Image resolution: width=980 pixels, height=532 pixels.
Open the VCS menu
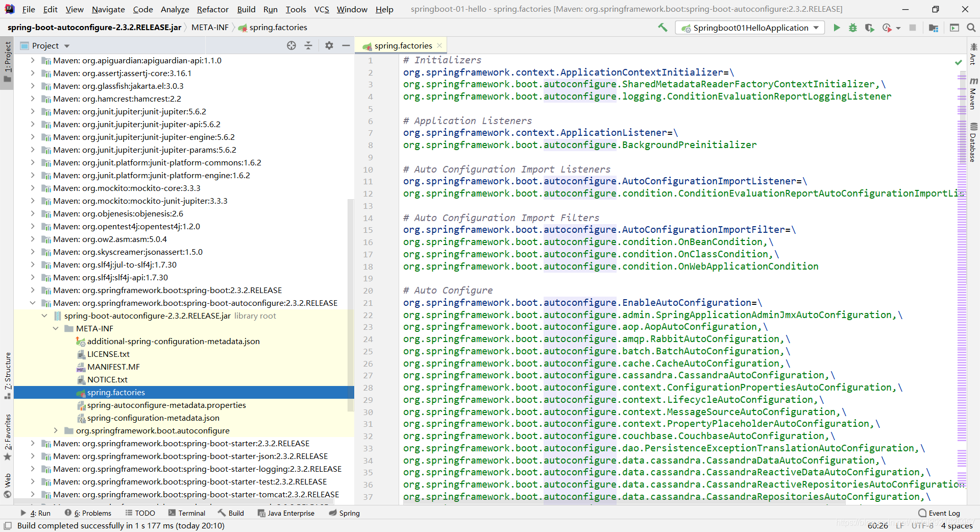click(322, 9)
